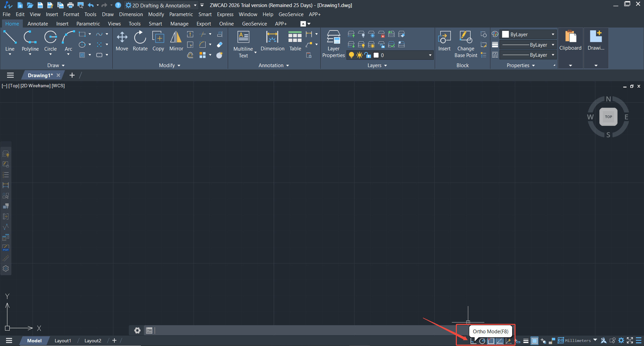Click the Explode tool icon
This screenshot has width=644, height=346.
(x=220, y=55)
